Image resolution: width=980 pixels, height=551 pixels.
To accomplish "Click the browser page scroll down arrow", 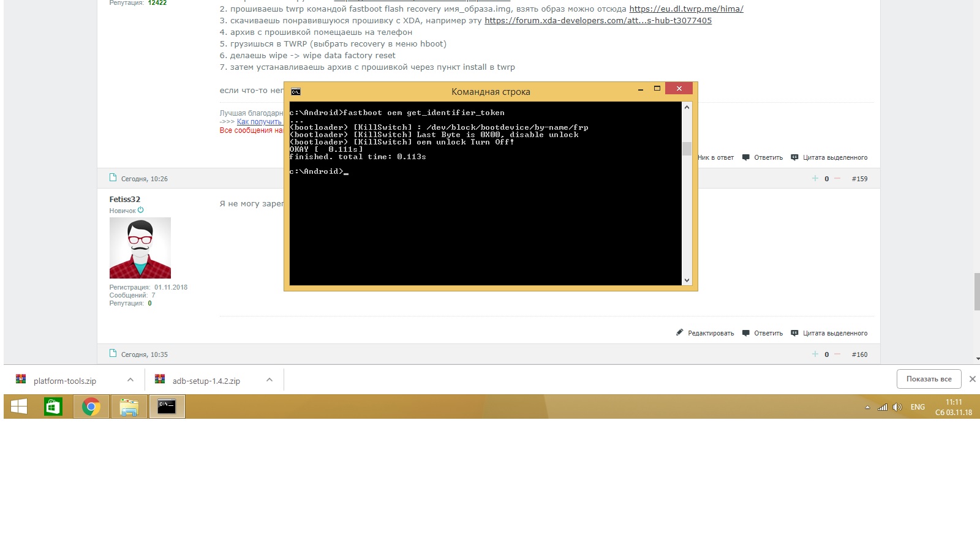I will pos(976,359).
